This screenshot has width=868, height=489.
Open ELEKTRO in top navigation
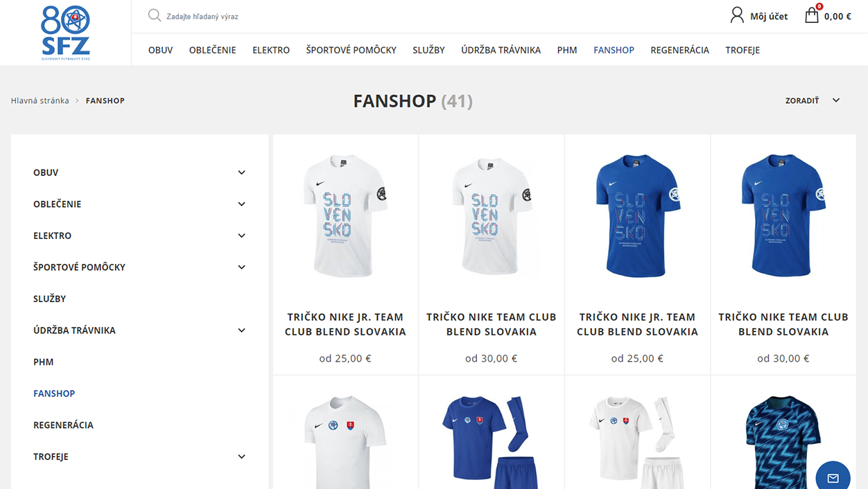tap(271, 50)
